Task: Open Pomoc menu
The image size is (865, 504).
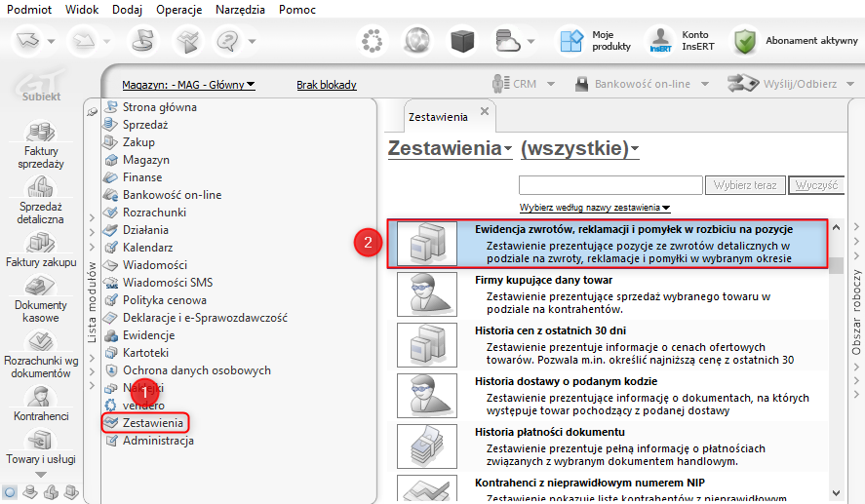Action: click(x=297, y=10)
